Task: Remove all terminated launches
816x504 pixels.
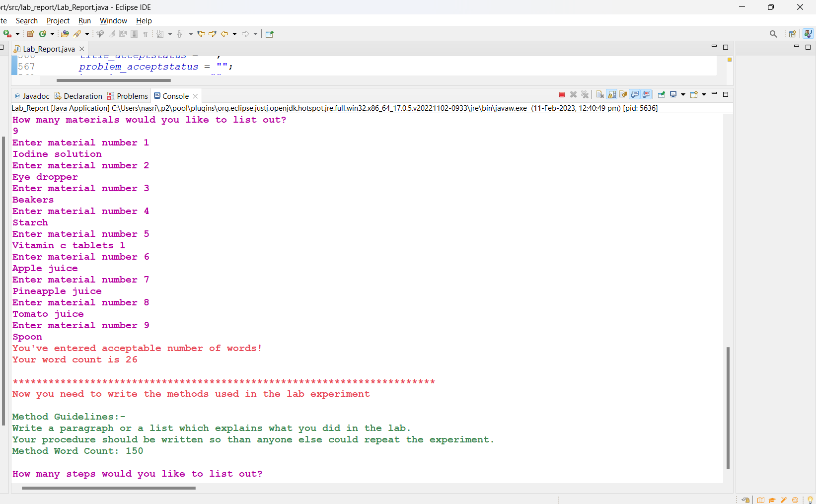Action: click(585, 94)
